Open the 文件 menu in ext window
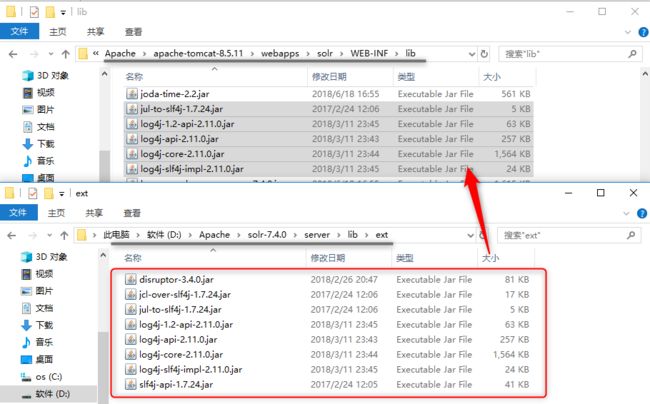 point(18,213)
